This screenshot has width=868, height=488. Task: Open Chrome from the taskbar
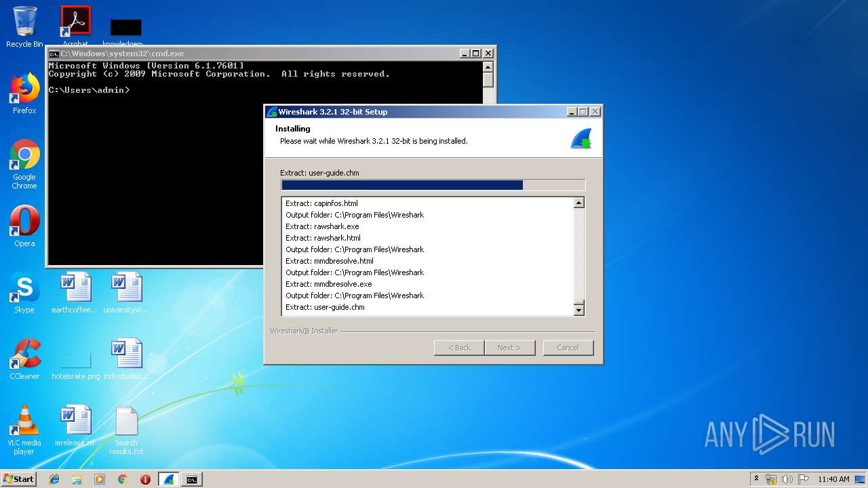[122, 479]
